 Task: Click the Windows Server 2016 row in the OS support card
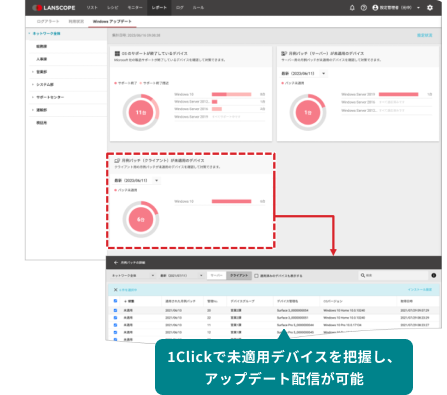coord(220,109)
